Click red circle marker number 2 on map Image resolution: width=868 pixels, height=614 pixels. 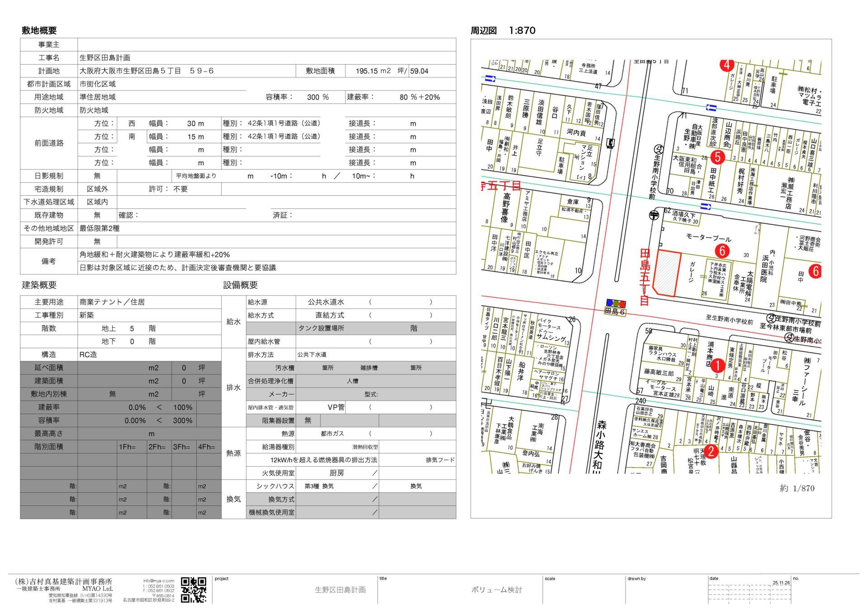[711, 451]
